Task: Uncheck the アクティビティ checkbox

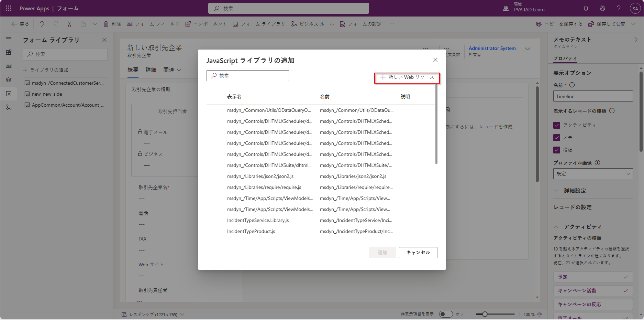Action: click(557, 125)
